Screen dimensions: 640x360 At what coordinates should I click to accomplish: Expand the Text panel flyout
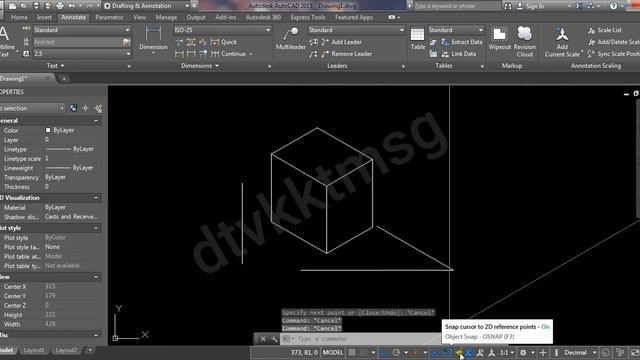point(55,66)
